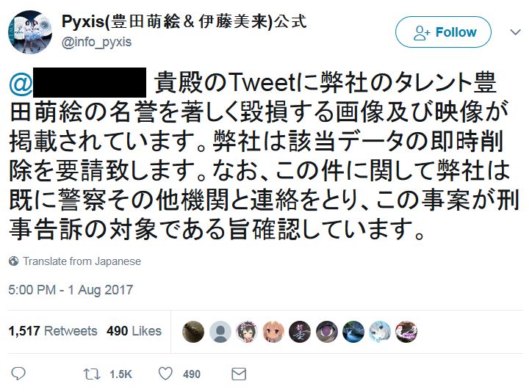
Task: Like the tweet with the heart icon
Action: coord(165,374)
